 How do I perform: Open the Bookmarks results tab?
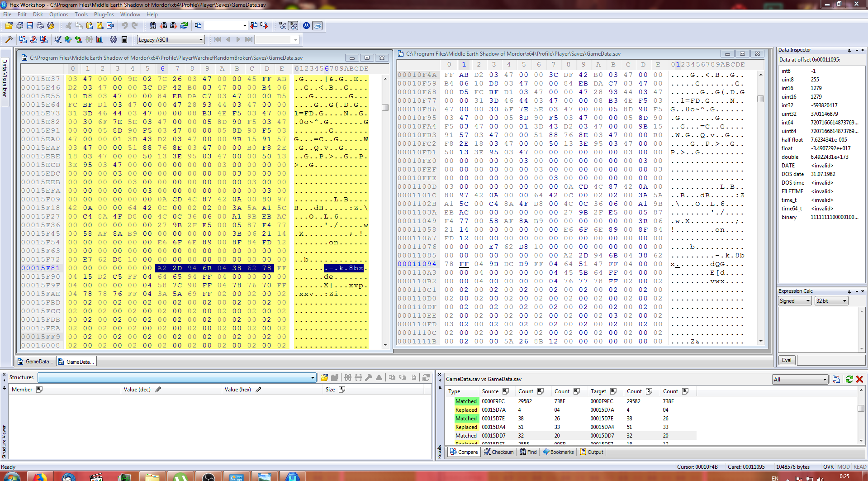tap(558, 452)
